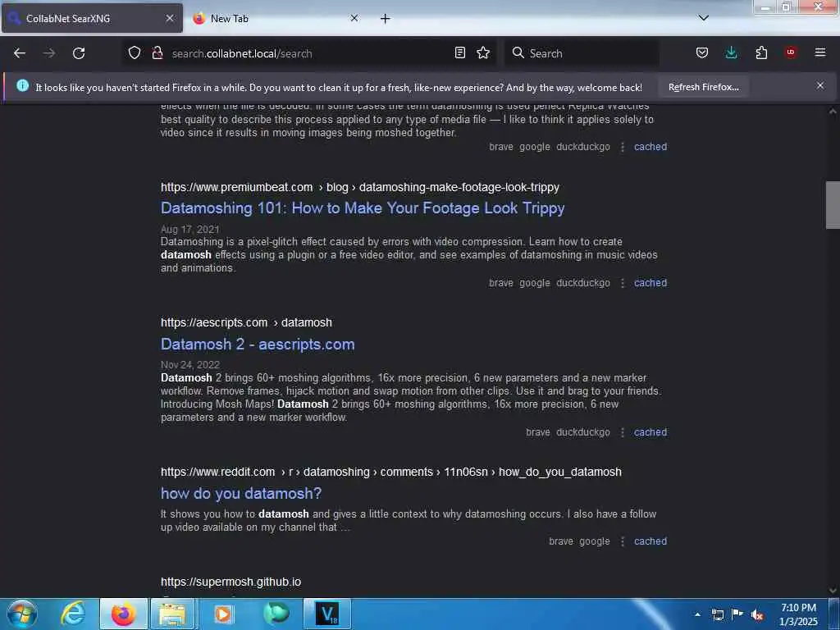
Task: List all tabs with the chevron dropdown
Action: pyautogui.click(x=704, y=18)
